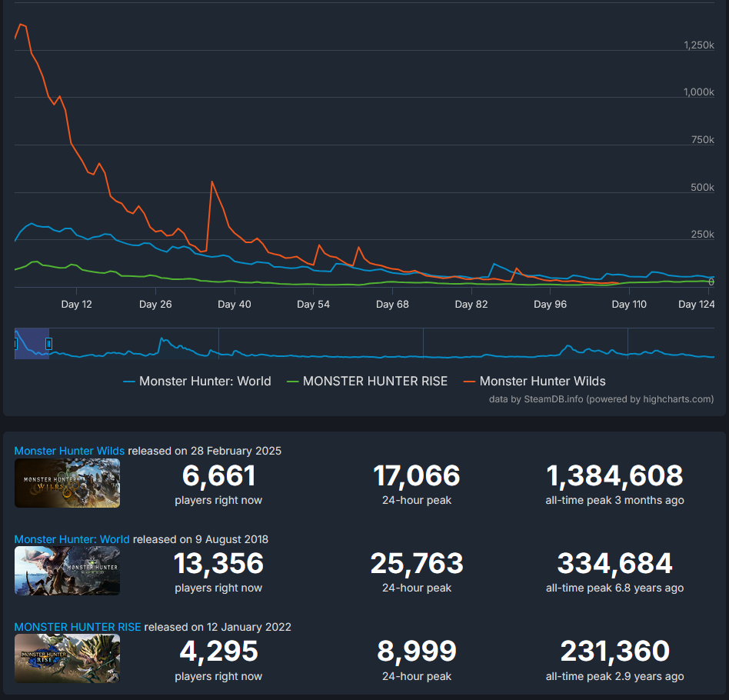Click the Day 68 axis label
Viewport: 729px width, 700px height.
pyautogui.click(x=392, y=304)
